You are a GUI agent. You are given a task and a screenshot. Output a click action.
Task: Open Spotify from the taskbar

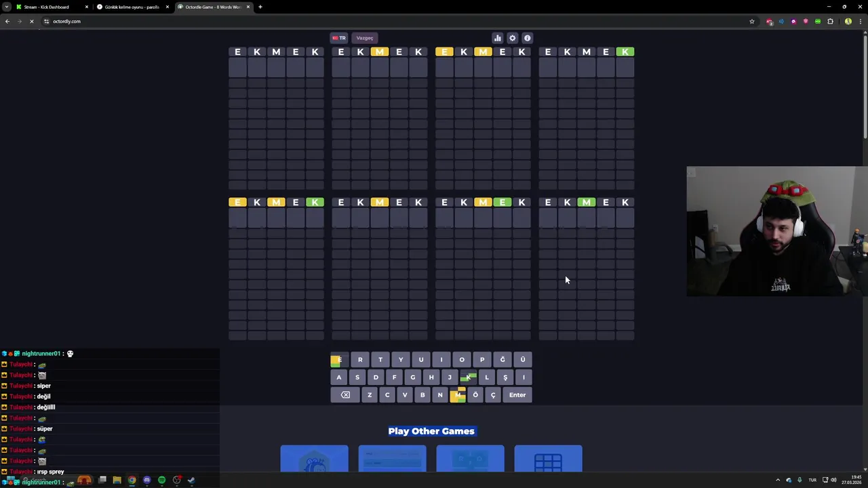point(161,481)
